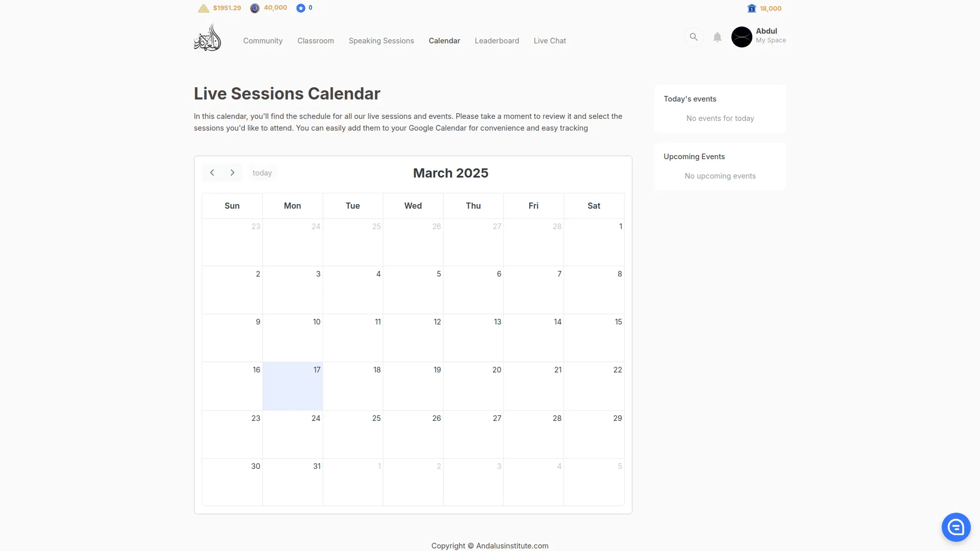980x551 pixels.
Task: Click the search magnifier icon
Action: [x=693, y=37]
